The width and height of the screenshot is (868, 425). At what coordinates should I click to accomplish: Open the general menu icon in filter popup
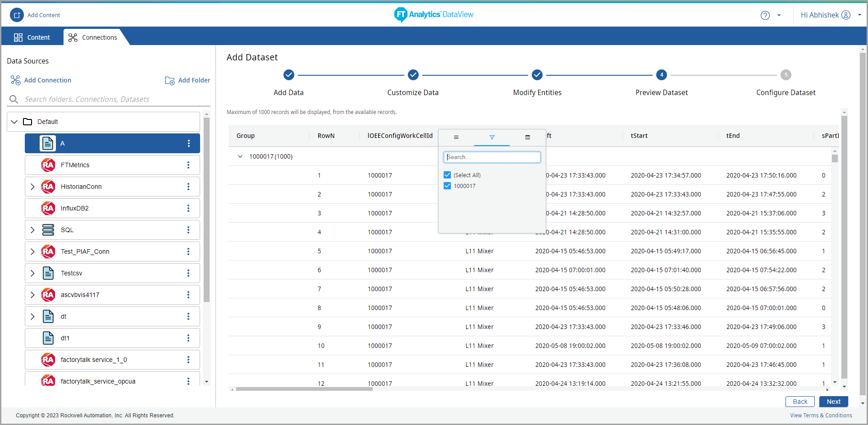coord(456,137)
